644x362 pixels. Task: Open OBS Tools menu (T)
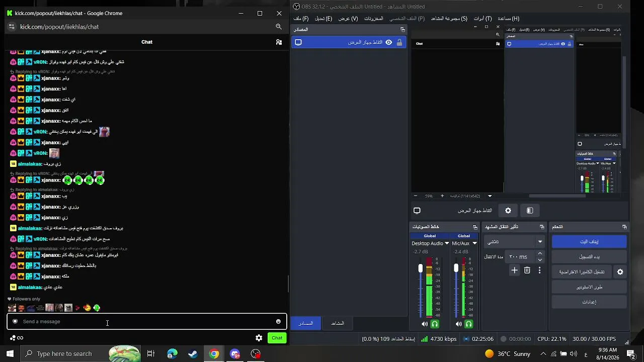[482, 19]
